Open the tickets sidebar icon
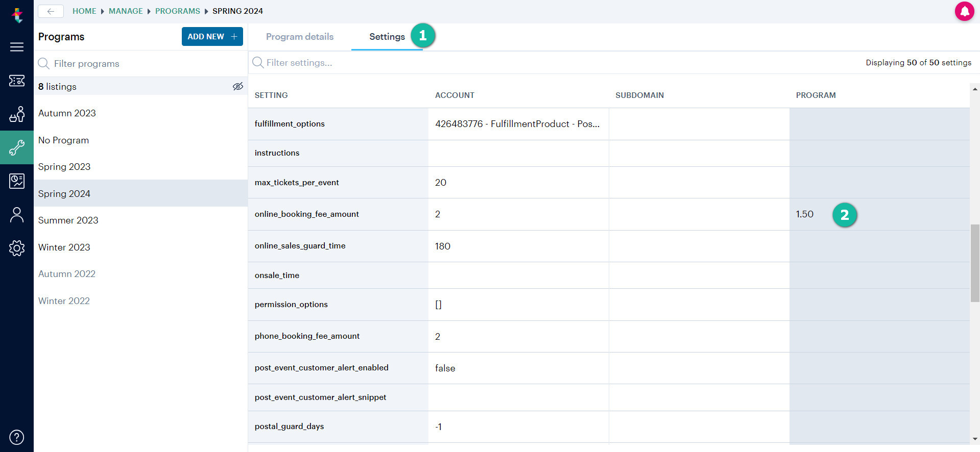This screenshot has height=452, width=980. pos(17,81)
